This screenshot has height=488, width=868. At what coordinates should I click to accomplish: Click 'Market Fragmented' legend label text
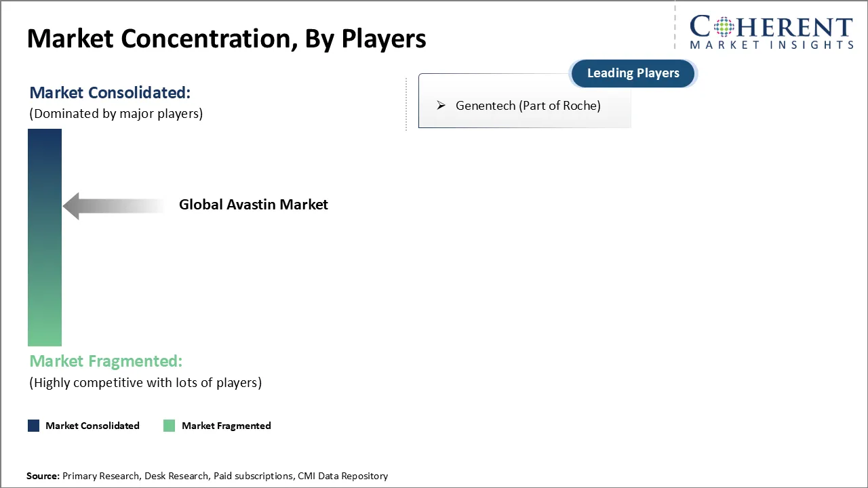point(226,426)
